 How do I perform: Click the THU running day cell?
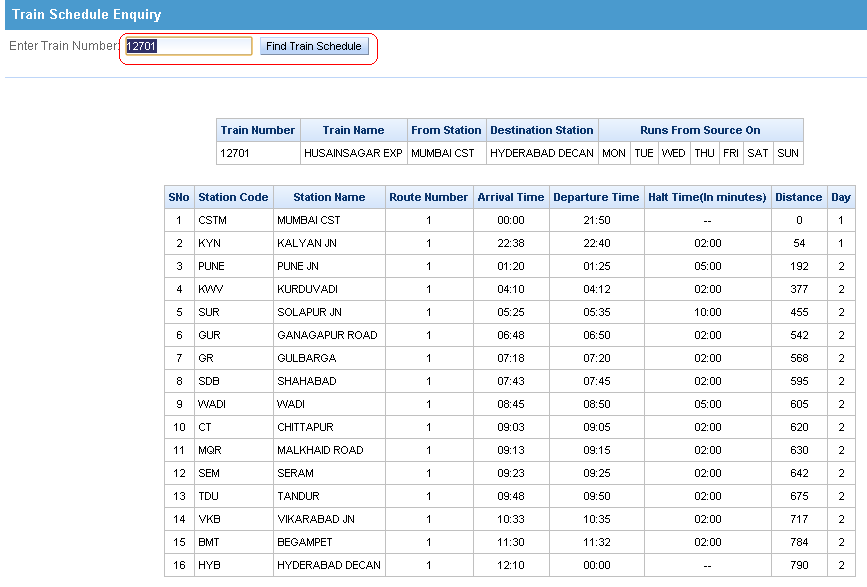click(704, 153)
